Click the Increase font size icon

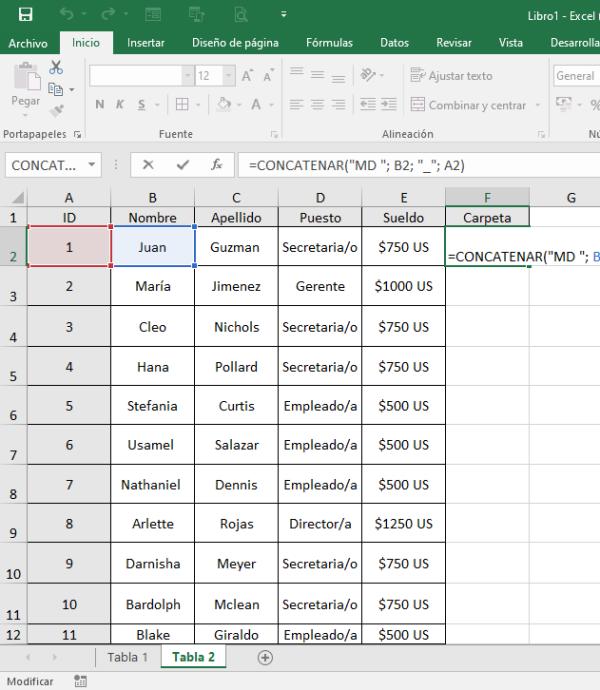[247, 76]
